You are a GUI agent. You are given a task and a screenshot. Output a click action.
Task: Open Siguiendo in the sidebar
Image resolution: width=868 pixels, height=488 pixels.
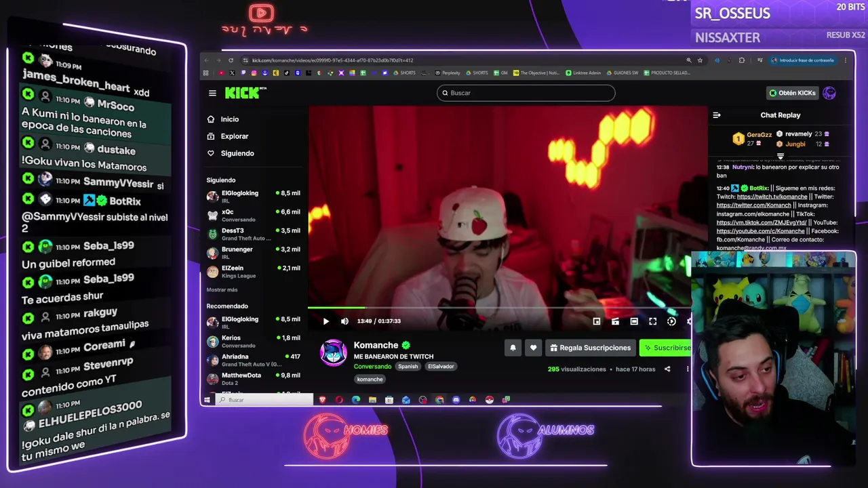coord(231,153)
